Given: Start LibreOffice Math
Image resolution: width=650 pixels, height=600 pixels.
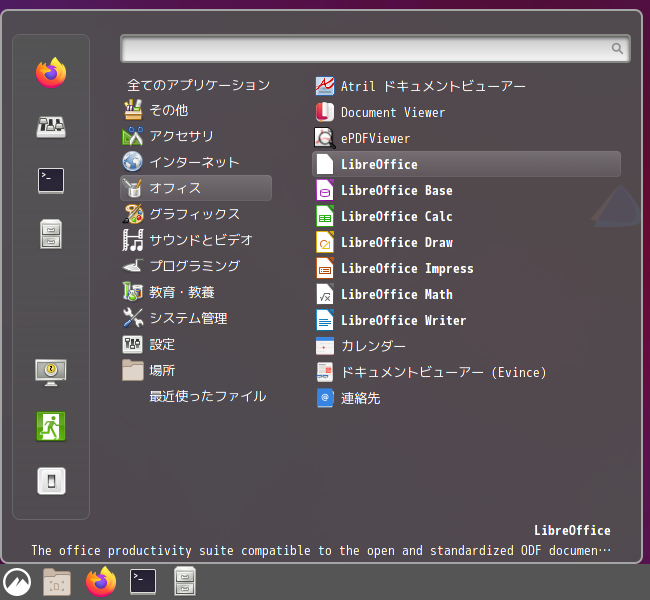Looking at the screenshot, I should pos(466,294).
